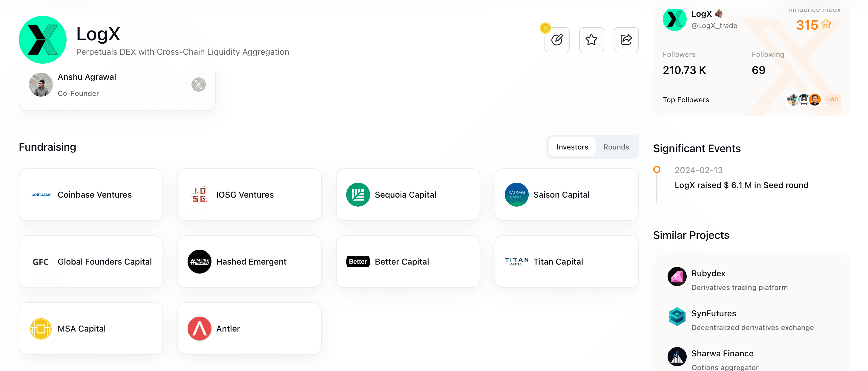
Task: Open the edit pencil icon button
Action: 557,40
